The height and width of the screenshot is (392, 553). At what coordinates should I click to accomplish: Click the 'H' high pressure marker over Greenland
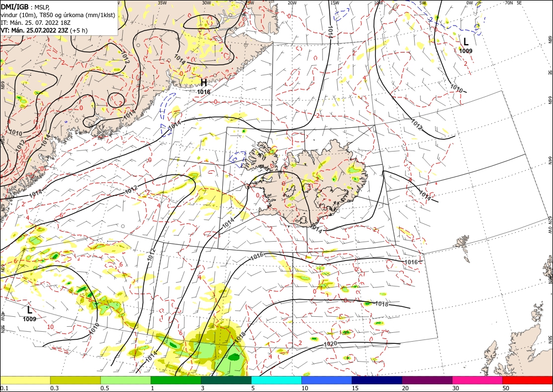tap(204, 83)
